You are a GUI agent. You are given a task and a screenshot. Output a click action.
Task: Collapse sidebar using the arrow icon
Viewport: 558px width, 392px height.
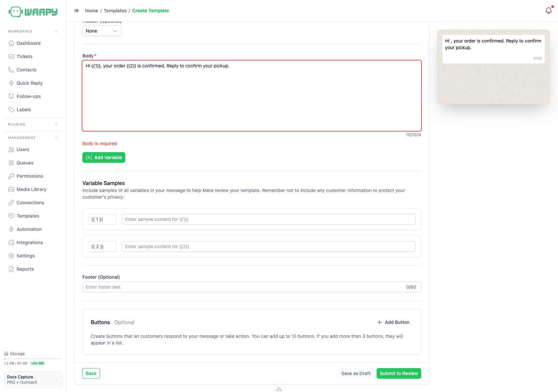tap(77, 11)
